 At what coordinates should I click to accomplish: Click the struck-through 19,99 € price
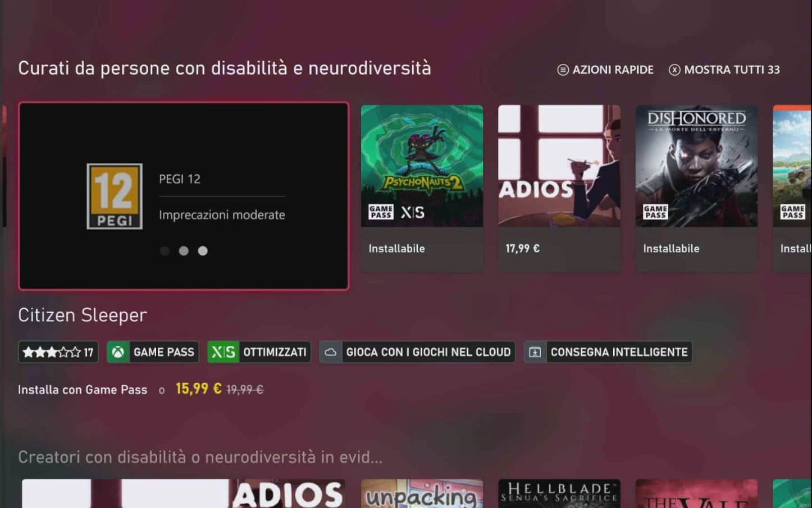click(245, 390)
